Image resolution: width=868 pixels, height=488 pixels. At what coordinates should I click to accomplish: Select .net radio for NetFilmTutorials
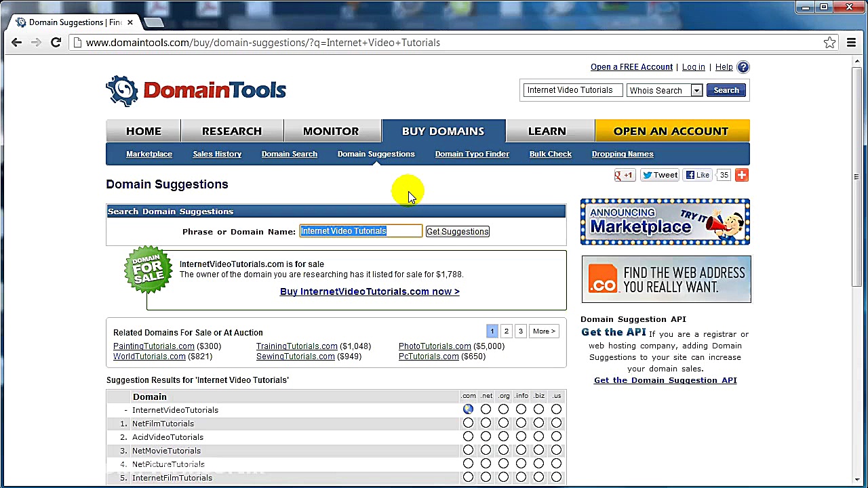coord(486,423)
